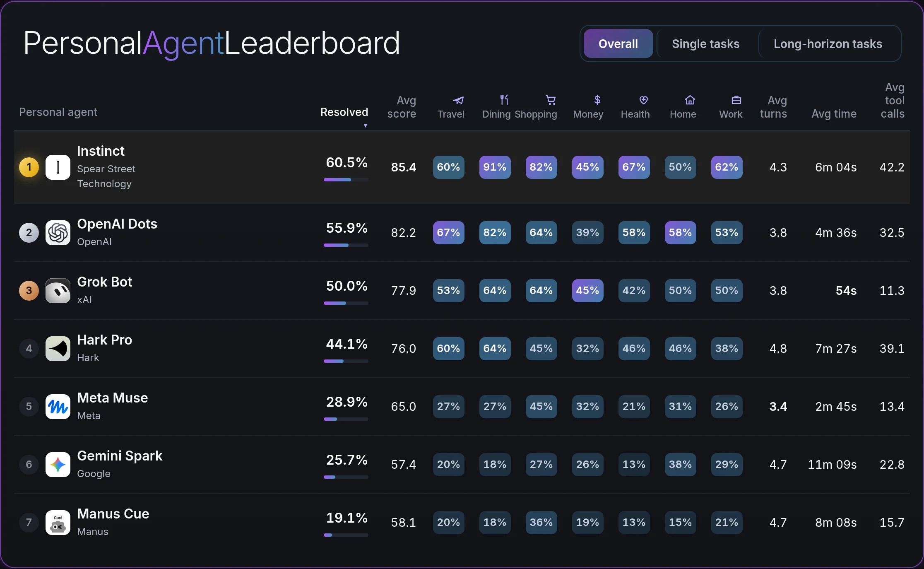Click Meta Muse's 28.9% resolved value

click(x=346, y=402)
